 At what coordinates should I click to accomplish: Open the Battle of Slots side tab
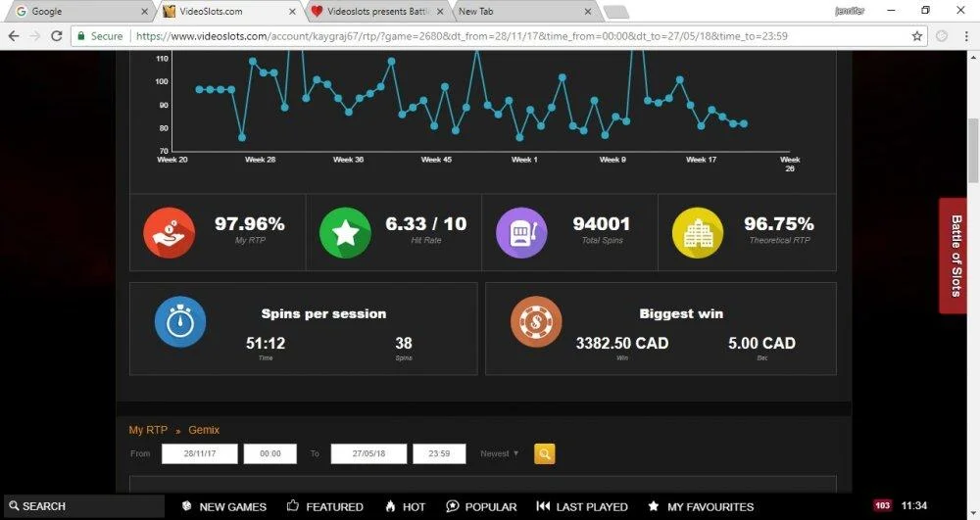[x=955, y=256]
